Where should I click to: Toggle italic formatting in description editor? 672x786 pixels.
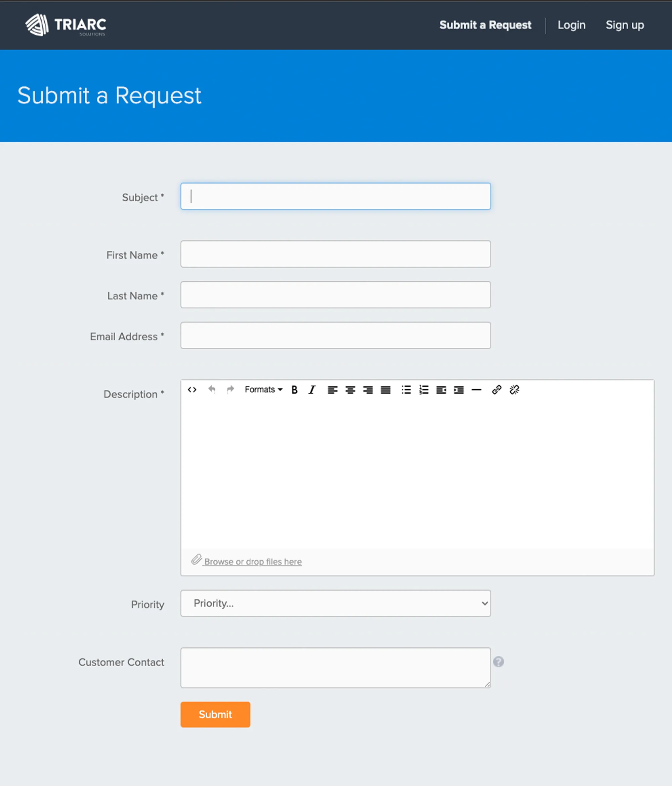312,390
